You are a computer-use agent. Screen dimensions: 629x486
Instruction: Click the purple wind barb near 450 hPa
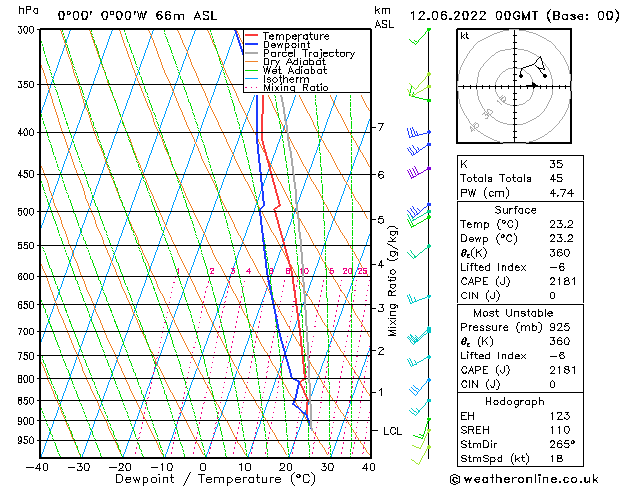coord(418,172)
